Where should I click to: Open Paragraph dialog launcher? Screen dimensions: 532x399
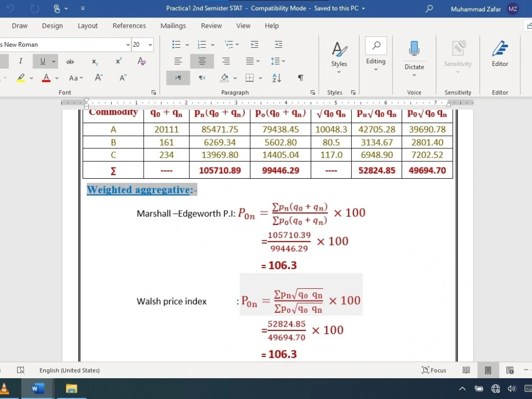(312, 93)
